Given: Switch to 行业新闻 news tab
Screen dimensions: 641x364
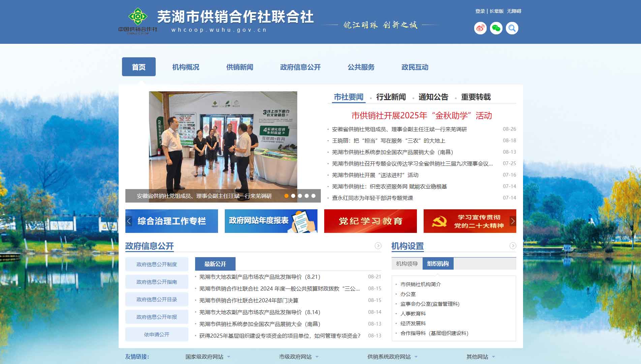Looking at the screenshot, I should (391, 97).
